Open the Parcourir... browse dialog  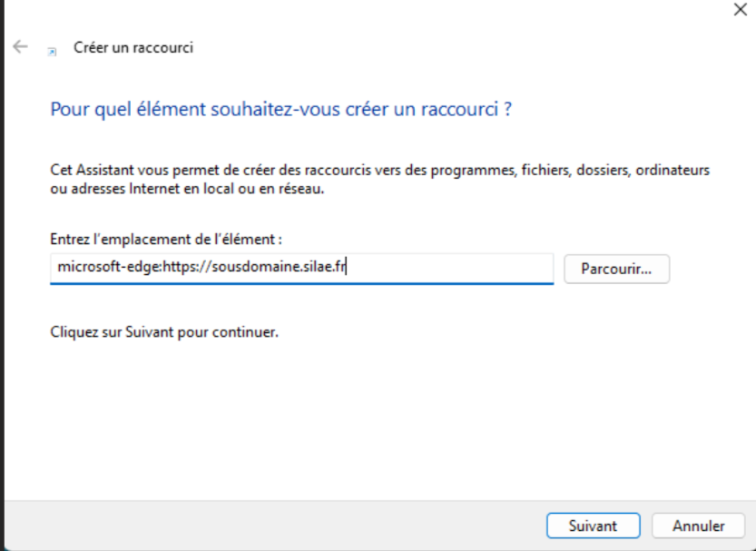coord(616,269)
